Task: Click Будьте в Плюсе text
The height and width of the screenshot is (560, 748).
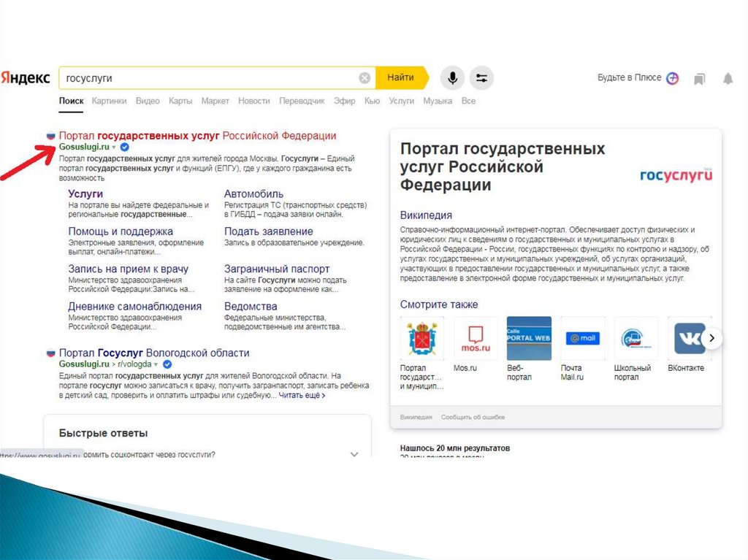Action: tap(629, 77)
